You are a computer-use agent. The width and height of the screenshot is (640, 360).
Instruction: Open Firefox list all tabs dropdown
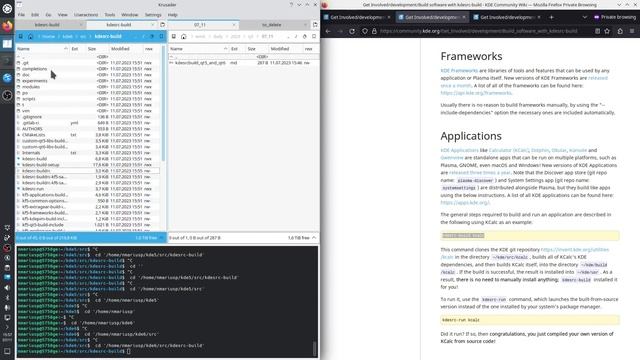pos(584,17)
